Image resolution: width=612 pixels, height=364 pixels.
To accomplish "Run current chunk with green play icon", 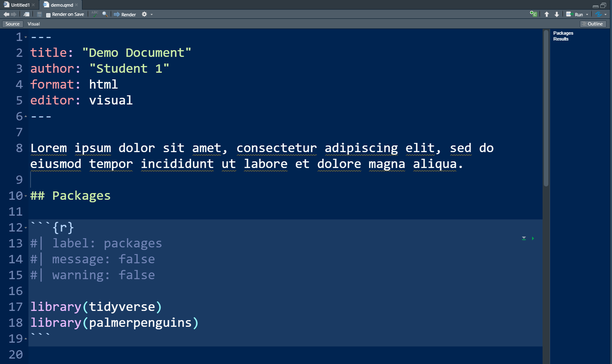I will 533,238.
